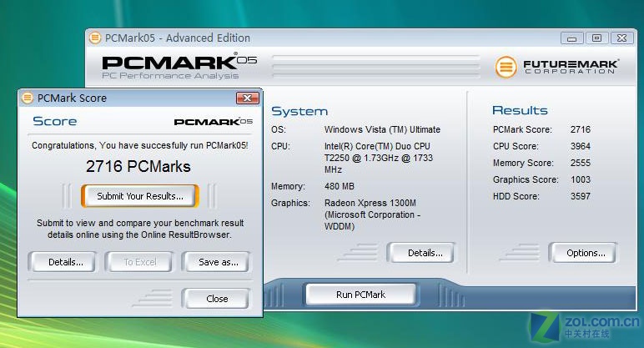
Task: Click the PCMark05 logo in main window header
Action: point(179,66)
